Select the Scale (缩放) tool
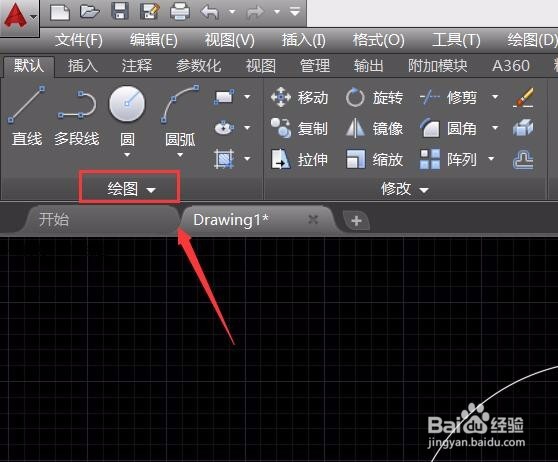 tap(374, 159)
